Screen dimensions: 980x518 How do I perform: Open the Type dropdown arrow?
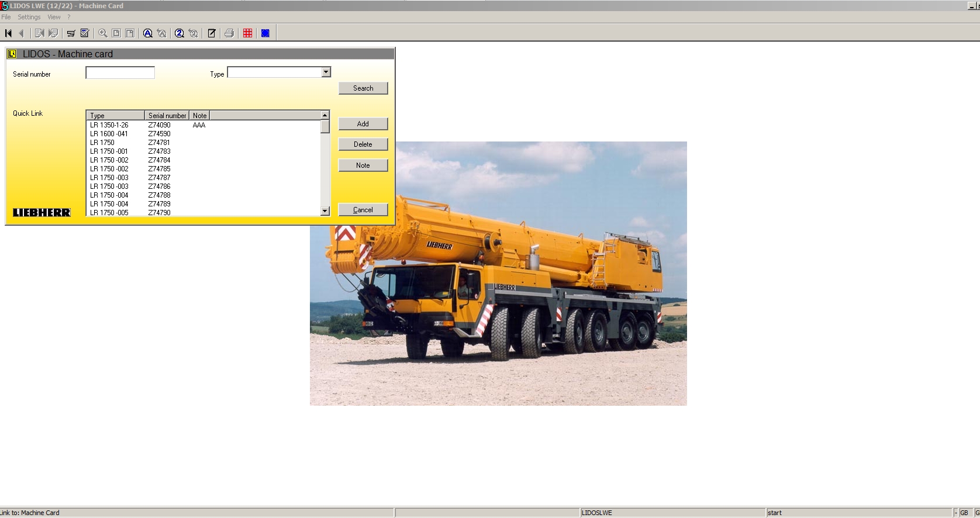[326, 72]
